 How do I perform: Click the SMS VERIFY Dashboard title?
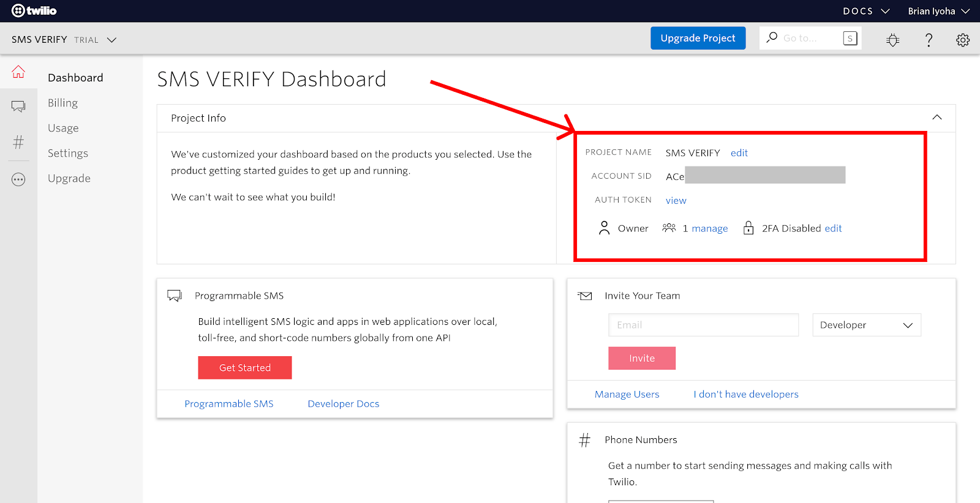271,79
